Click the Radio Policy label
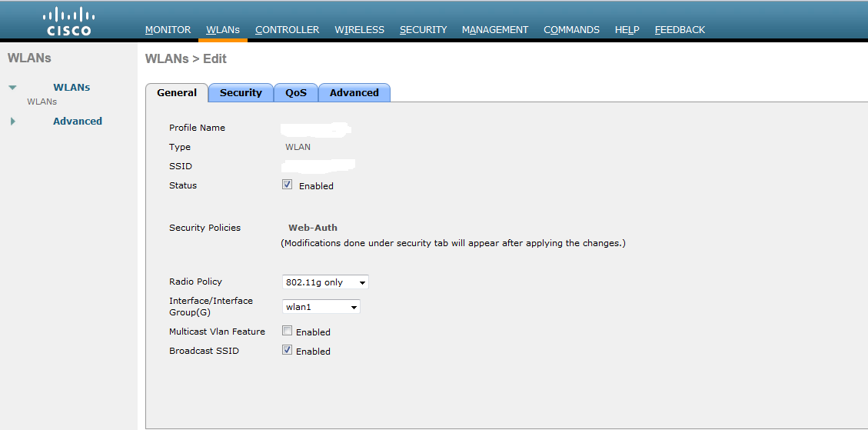868x430 pixels. 195,282
